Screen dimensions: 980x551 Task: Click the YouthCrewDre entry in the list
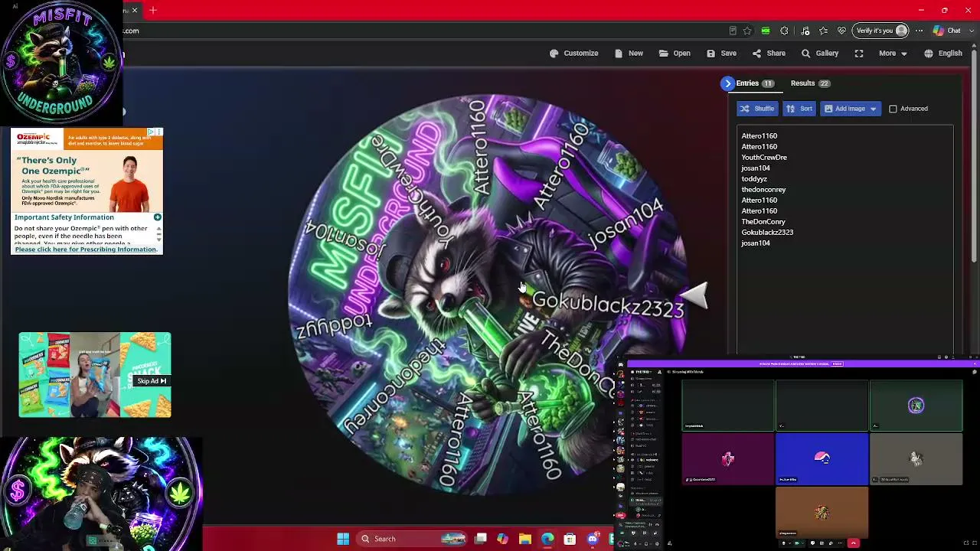[x=764, y=158]
